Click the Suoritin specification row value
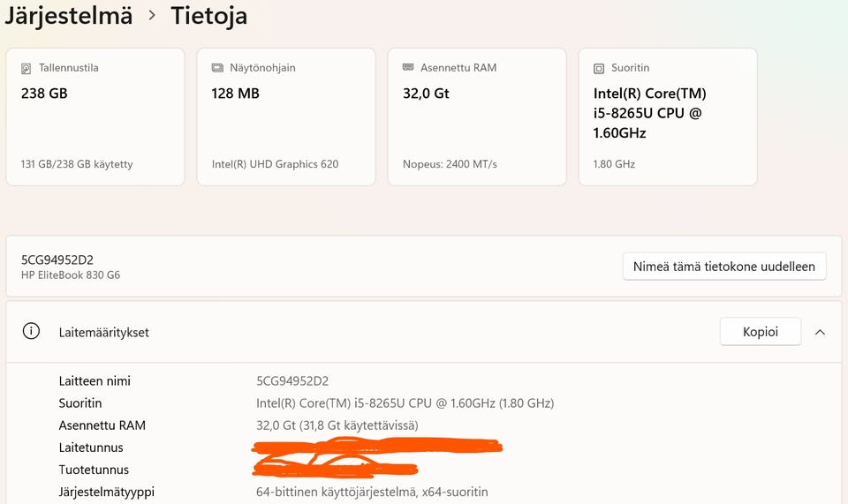Screen dimensions: 848x504 (x=405, y=403)
